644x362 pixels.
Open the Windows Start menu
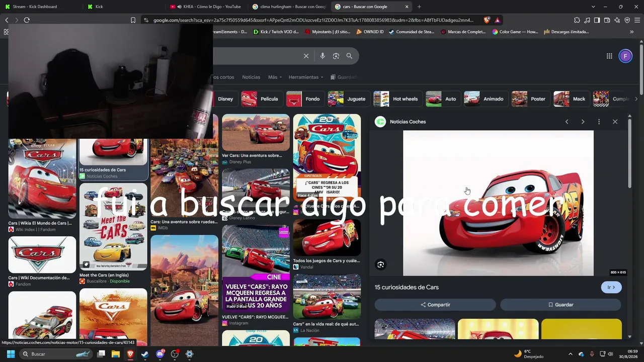click(11, 354)
